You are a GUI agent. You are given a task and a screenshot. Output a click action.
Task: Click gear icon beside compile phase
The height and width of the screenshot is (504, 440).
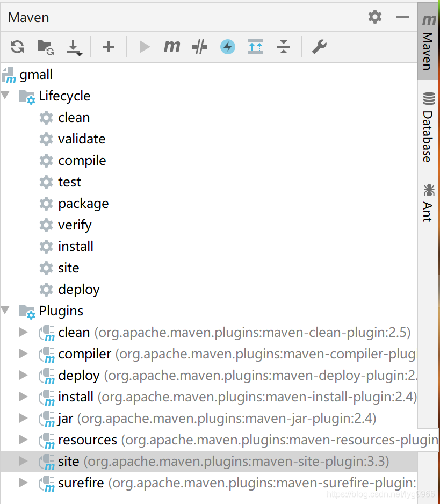pos(46,161)
